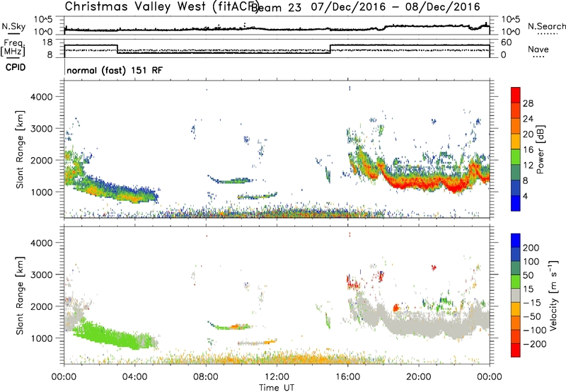
Task: Click the 'normal (fast) 151 RF' text
Action: coord(115,70)
